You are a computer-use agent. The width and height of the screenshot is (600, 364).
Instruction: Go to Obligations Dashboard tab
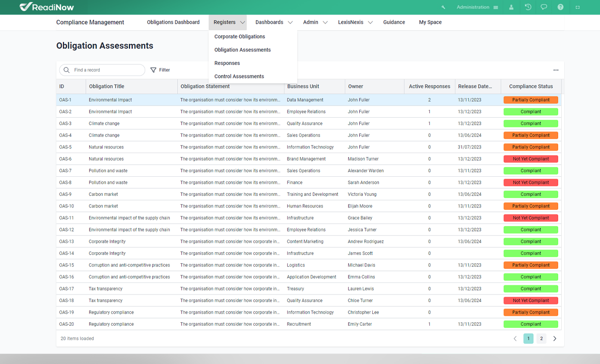point(173,22)
